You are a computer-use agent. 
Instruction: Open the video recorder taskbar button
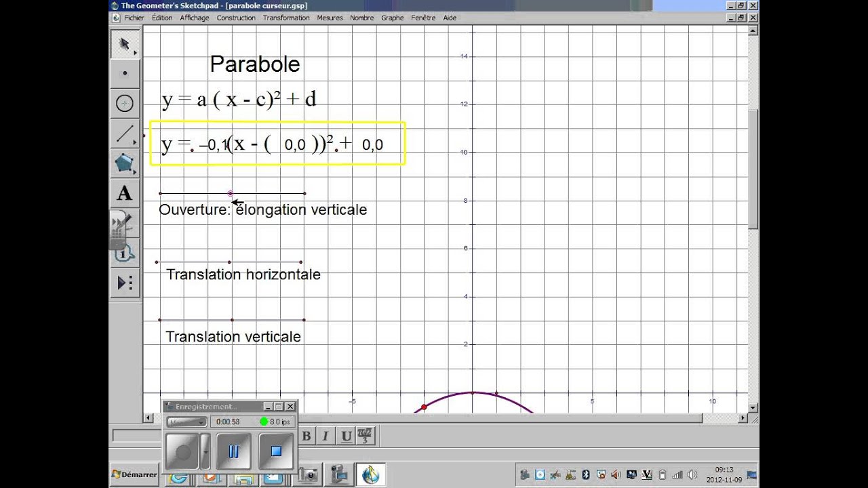coord(339,474)
